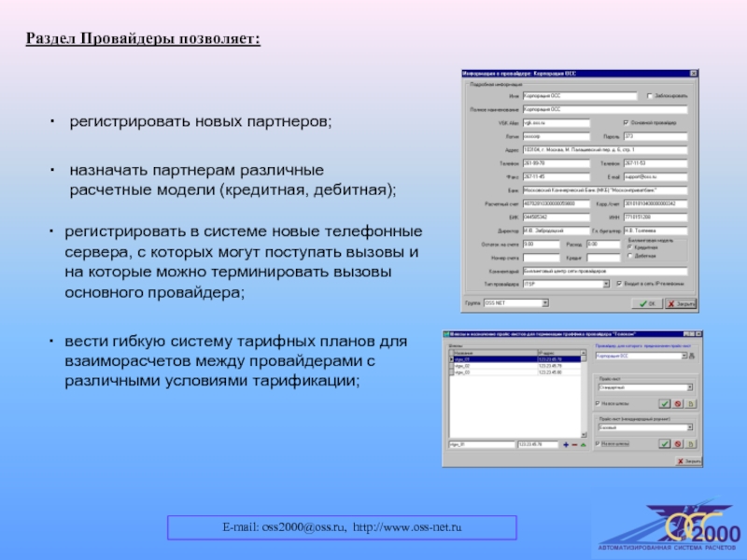This screenshot has width=747, height=560.
Task: Toggle the Основной провайдер checkbox
Action: click(x=627, y=122)
